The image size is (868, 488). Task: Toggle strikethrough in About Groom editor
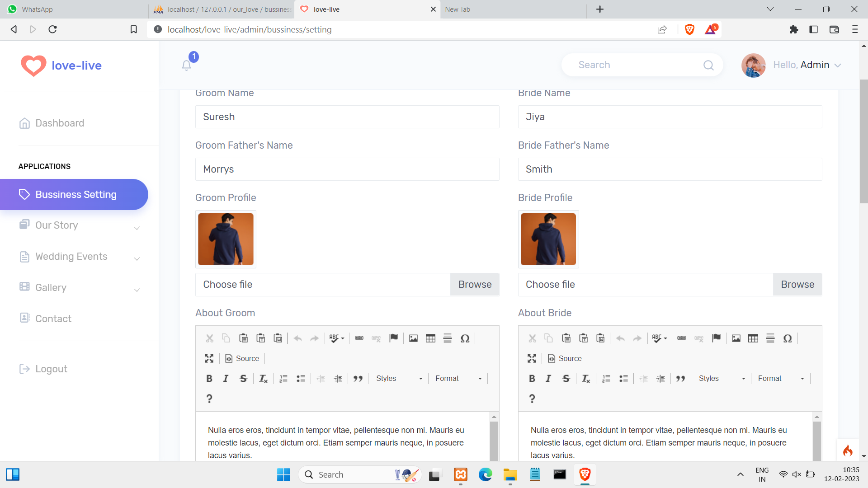(243, 379)
